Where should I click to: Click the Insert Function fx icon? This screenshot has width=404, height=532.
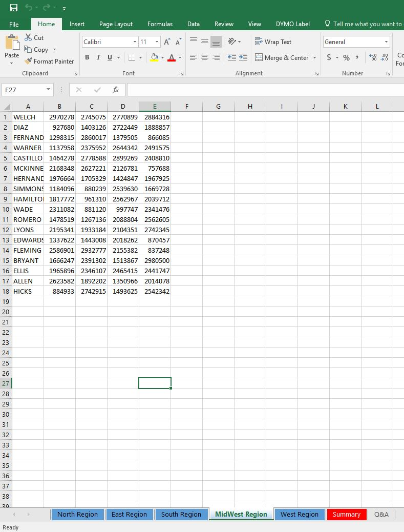116,90
